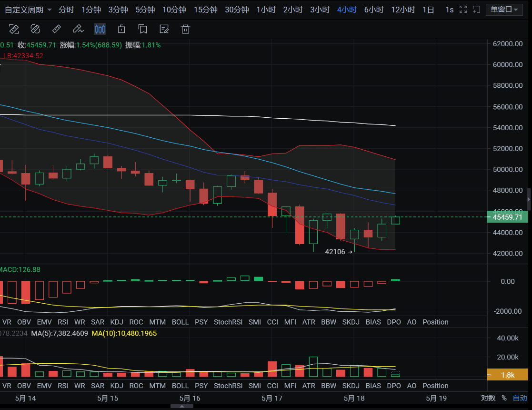Screen dimensions: 532x410
Task: Click the add window icon
Action: click(x=476, y=10)
